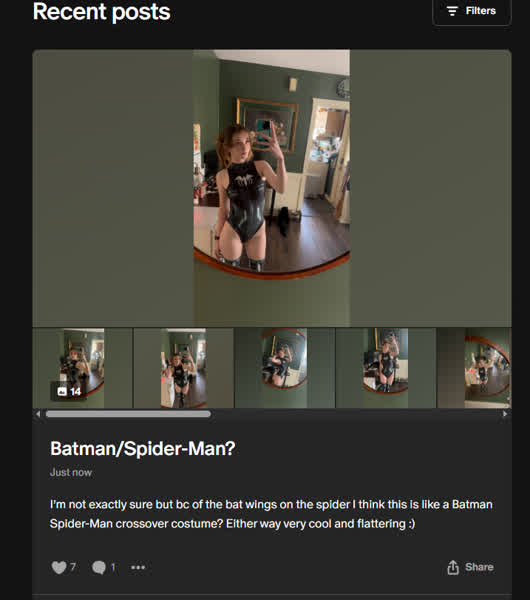Click the Share button label
Viewport: 530px width, 600px height.
(x=479, y=567)
